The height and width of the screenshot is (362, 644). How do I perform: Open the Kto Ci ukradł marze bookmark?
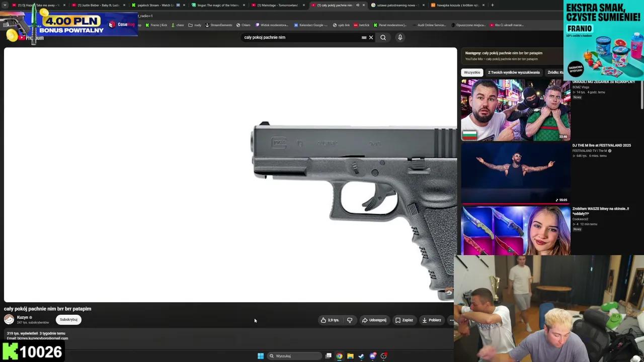(507, 25)
